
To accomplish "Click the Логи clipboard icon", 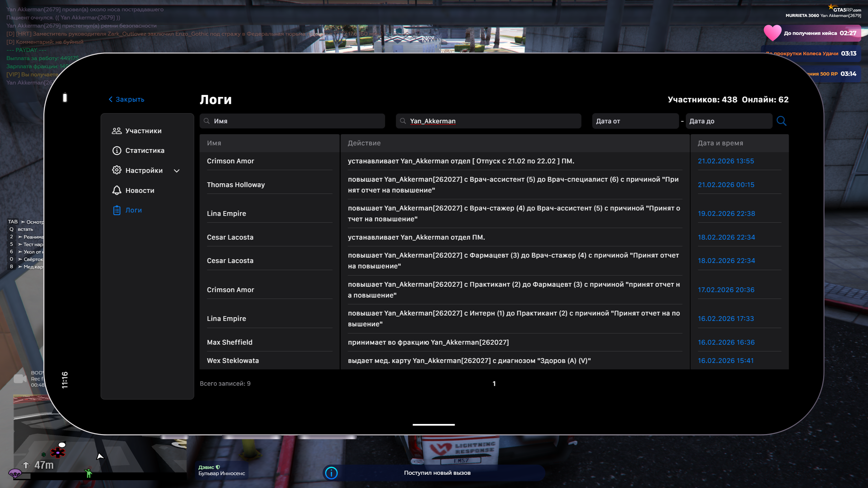I will pyautogui.click(x=117, y=210).
